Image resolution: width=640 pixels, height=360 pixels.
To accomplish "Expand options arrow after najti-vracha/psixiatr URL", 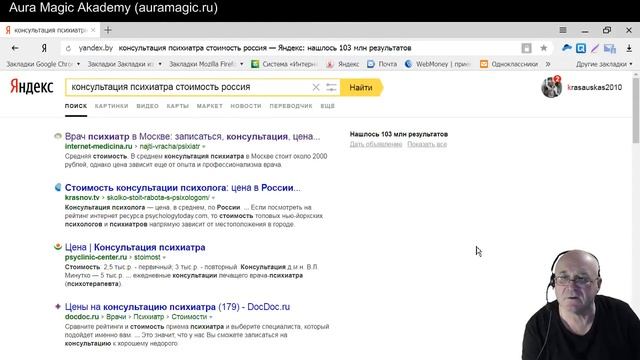I will click(204, 147).
